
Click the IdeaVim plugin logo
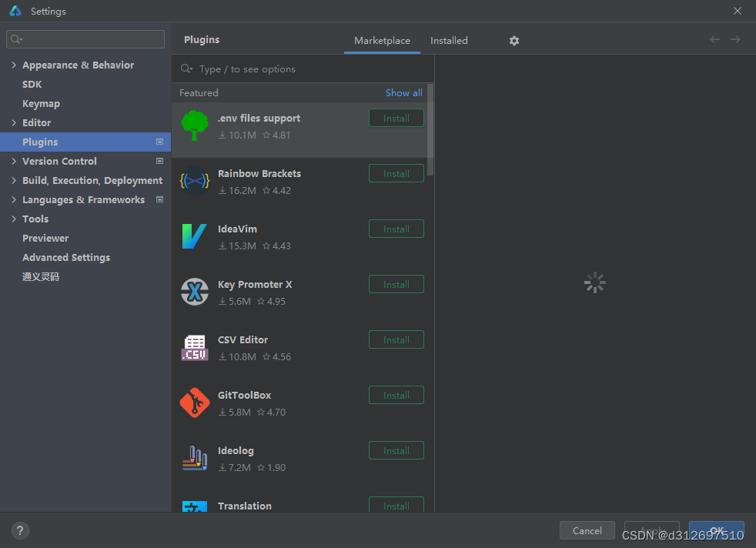pos(194,236)
